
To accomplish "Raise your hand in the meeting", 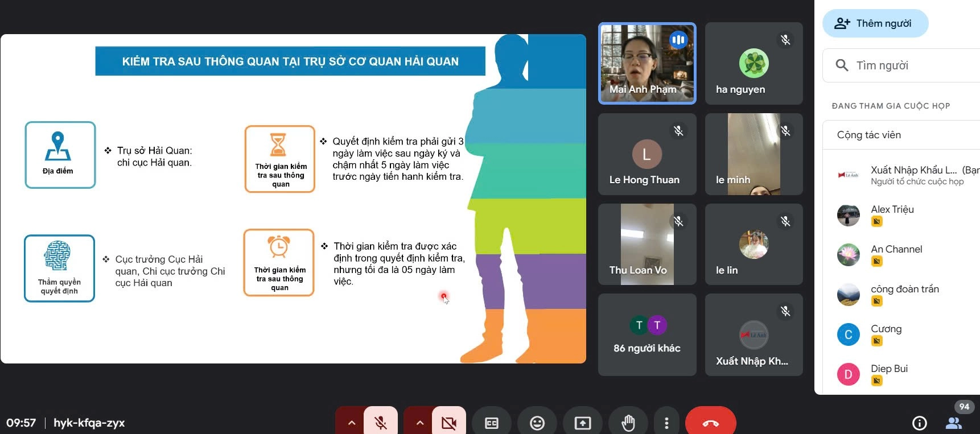I will (x=628, y=423).
